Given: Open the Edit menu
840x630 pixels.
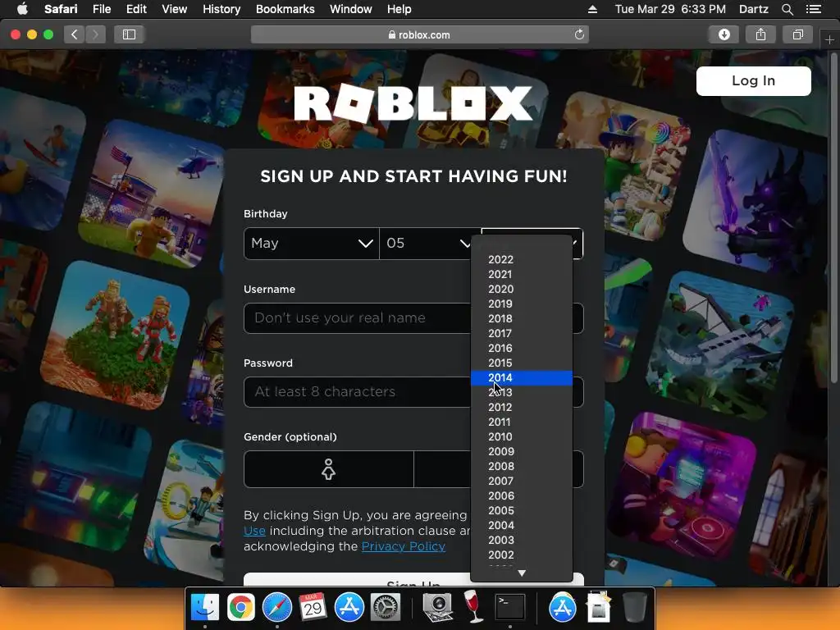Looking at the screenshot, I should (136, 9).
